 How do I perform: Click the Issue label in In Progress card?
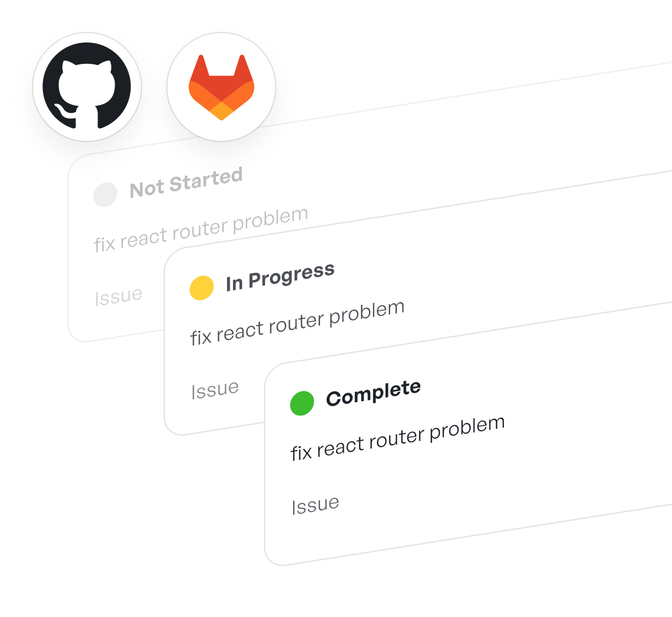pos(215,389)
